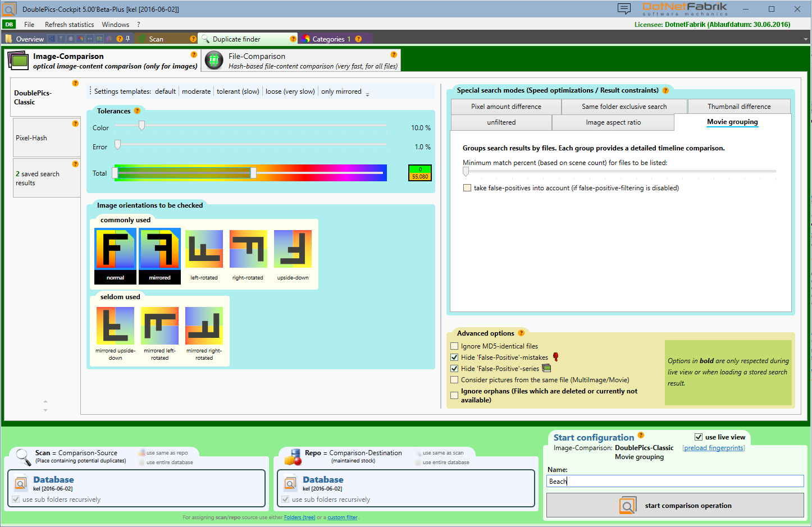The height and width of the screenshot is (527, 812).
Task: Click help icon on Categories tab
Action: coord(358,39)
